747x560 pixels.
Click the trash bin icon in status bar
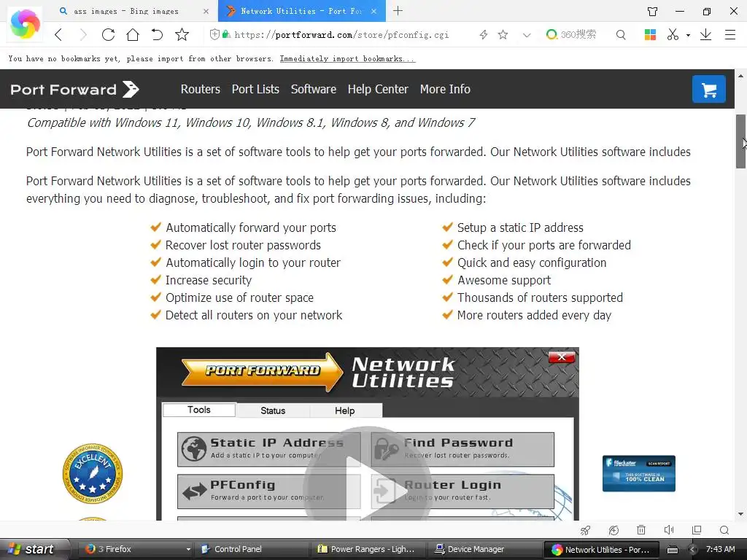(x=641, y=530)
